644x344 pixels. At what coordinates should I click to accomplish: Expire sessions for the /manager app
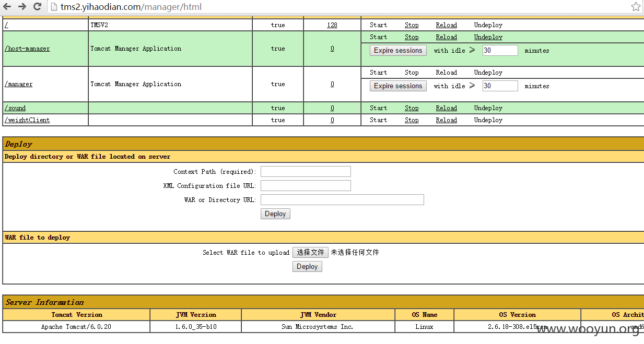tap(398, 86)
